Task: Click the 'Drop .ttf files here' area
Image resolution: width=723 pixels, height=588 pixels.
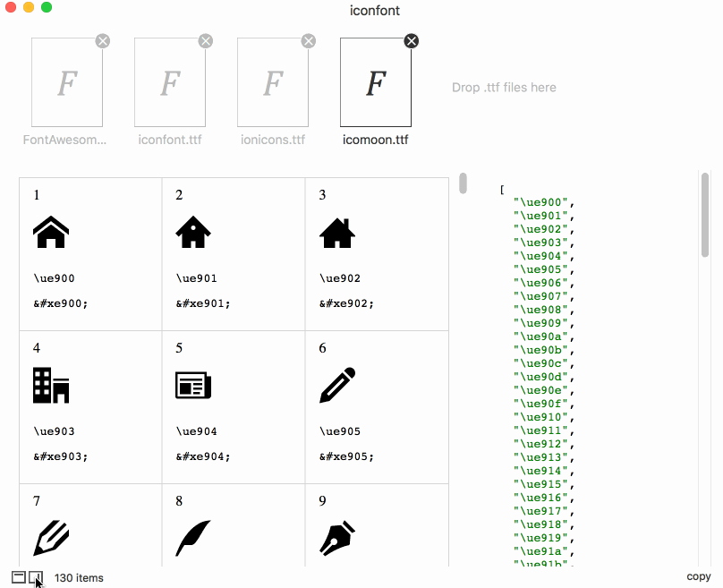Action: [x=504, y=88]
